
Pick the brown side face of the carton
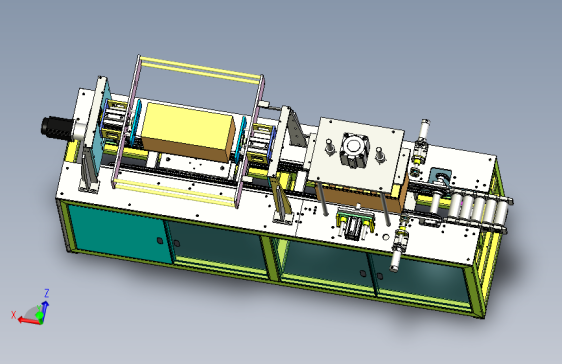pyautogui.click(x=185, y=149)
